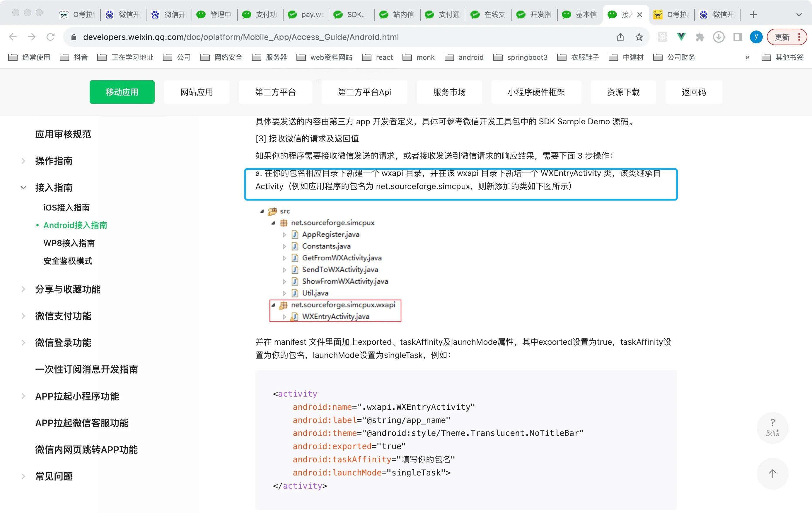This screenshot has height=513, width=812.
Task: Select the 网站应用 navigation tab
Action: pos(197,92)
